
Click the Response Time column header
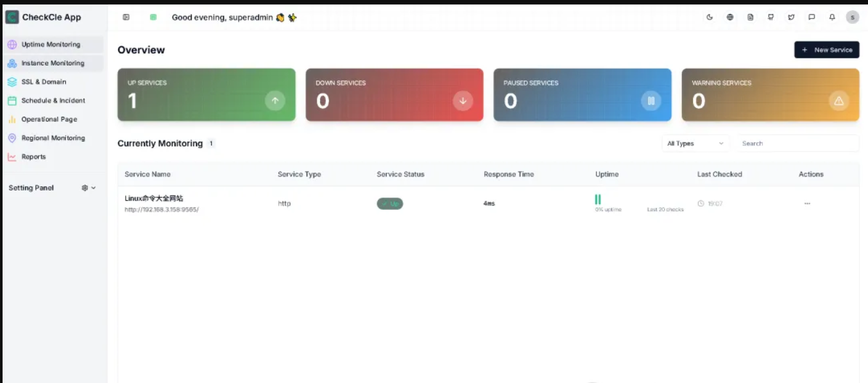tap(509, 174)
